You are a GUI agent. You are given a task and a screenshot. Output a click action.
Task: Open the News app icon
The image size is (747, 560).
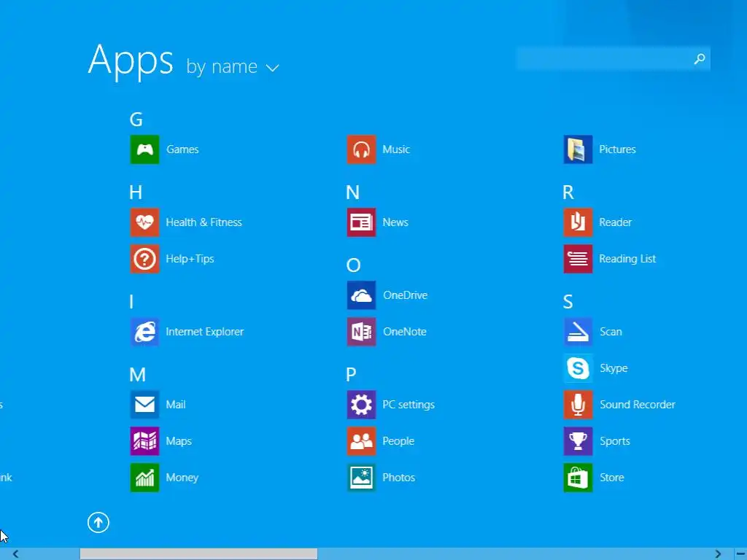click(362, 222)
